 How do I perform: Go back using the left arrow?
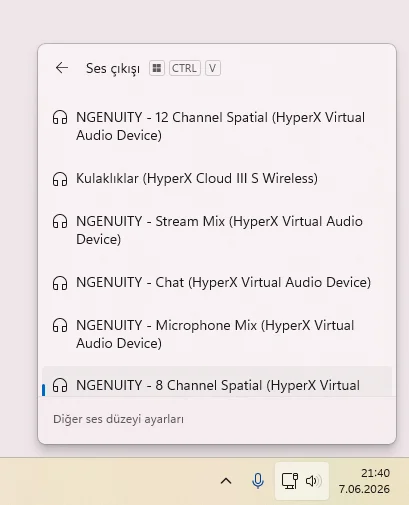tap(62, 68)
